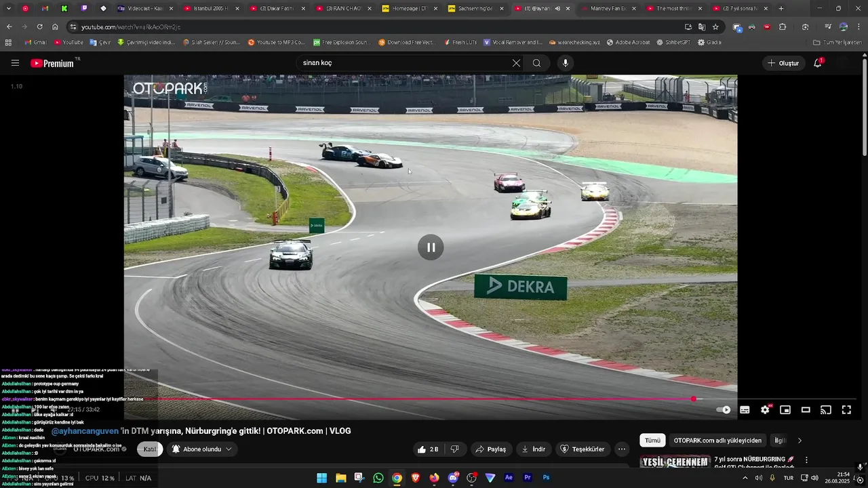Open options for the Nürburgring recommendation

[806, 460]
